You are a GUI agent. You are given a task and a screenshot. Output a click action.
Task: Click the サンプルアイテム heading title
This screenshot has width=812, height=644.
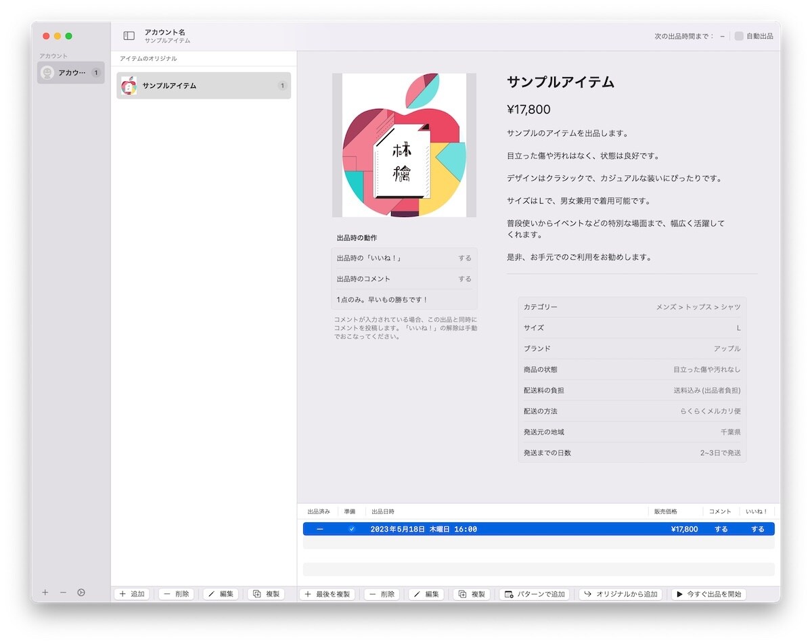(560, 83)
